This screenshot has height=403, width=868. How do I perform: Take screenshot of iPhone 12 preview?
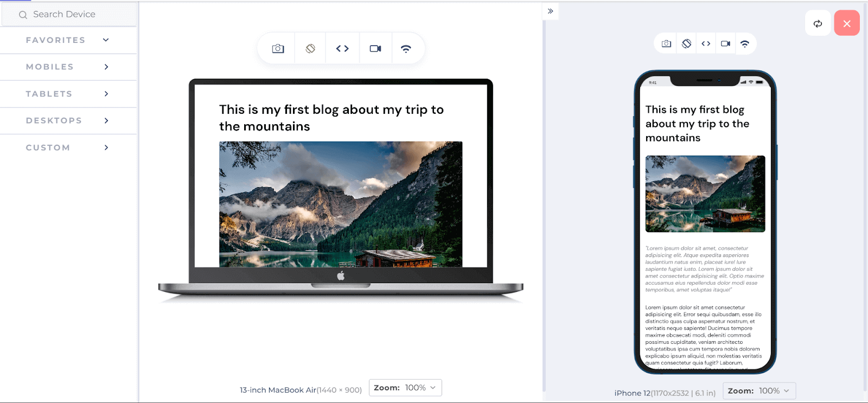click(666, 44)
